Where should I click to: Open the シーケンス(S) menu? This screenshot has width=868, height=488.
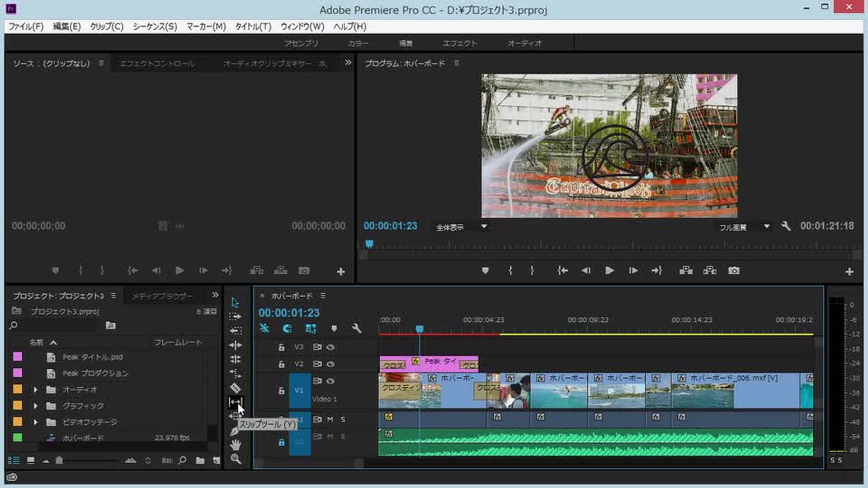(x=155, y=27)
